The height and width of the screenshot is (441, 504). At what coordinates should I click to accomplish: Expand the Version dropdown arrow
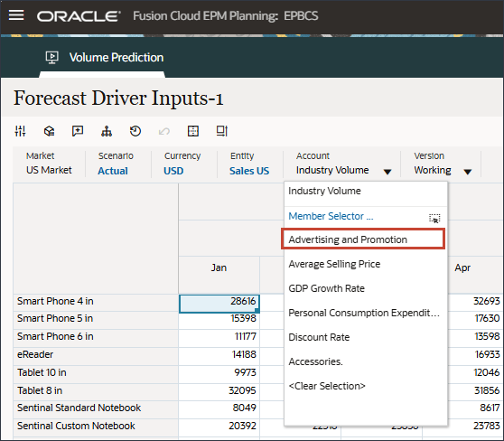tap(468, 172)
